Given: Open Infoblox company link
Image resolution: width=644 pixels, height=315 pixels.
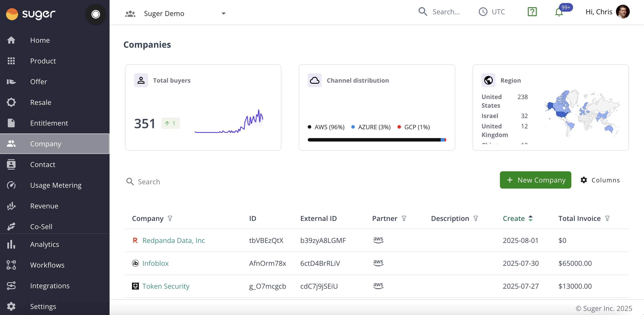Looking at the screenshot, I should 155,263.
